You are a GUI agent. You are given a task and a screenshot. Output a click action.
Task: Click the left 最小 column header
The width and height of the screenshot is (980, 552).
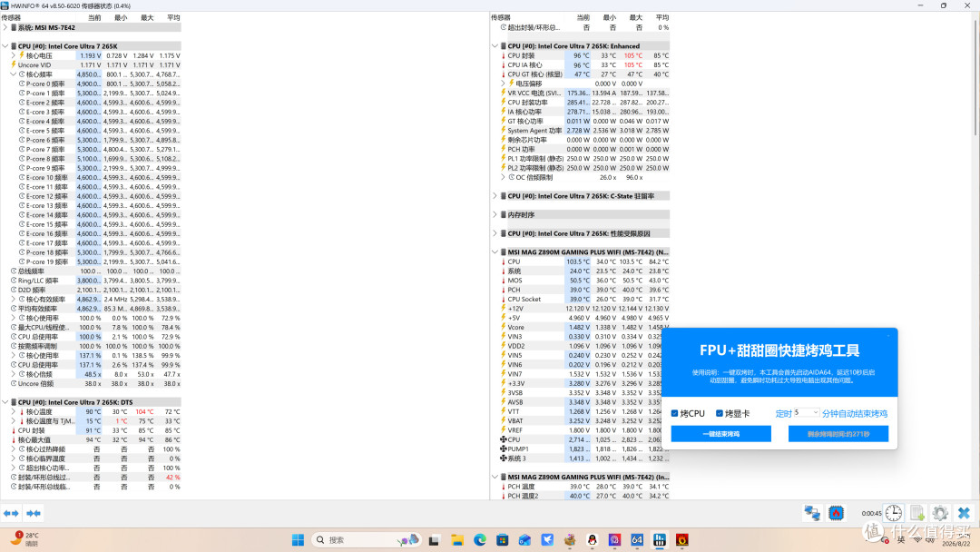tap(121, 17)
